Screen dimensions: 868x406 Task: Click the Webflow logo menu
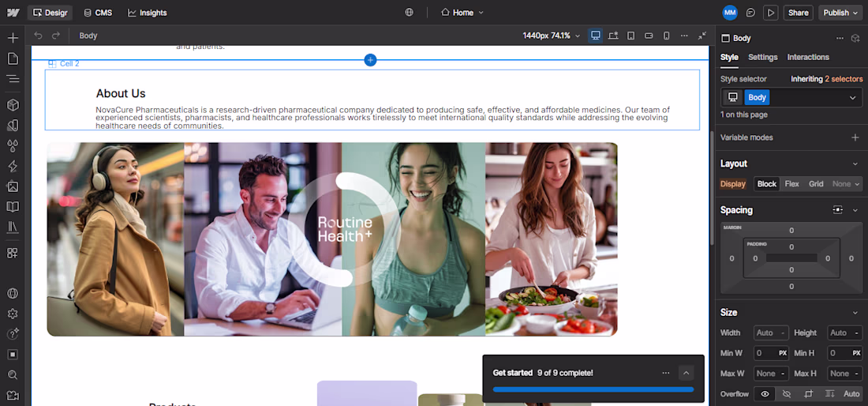[x=13, y=13]
